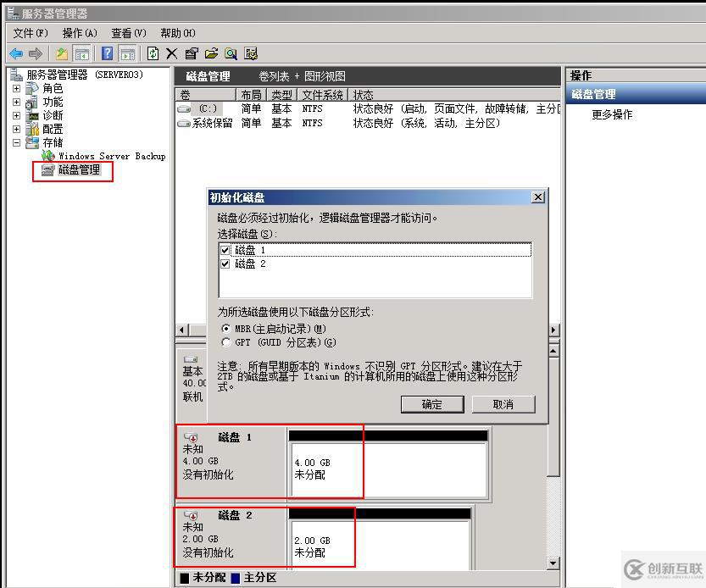706x588 pixels.
Task: Expand the 角色 tree node
Action: 17,88
